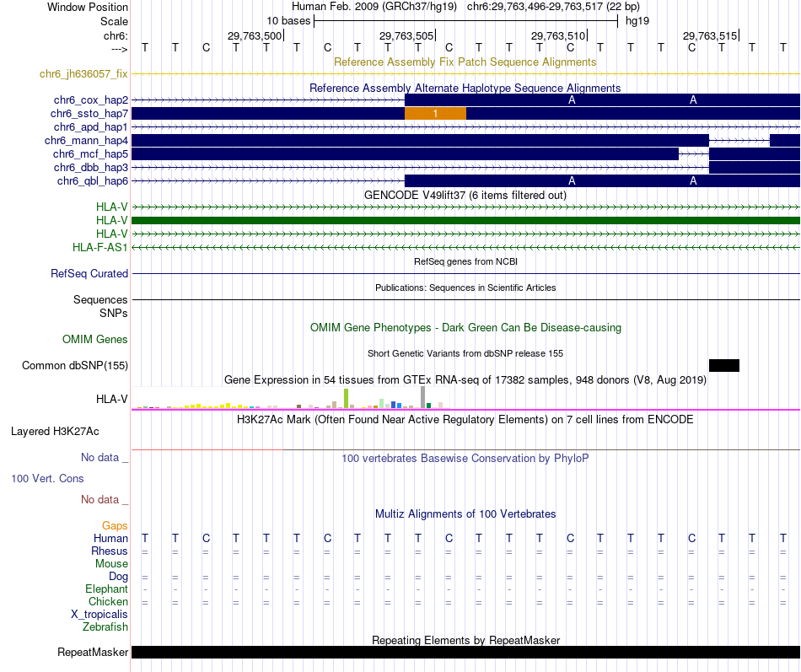
Task: Open the chr6_ssto_hap7 alignment label
Action: coord(89,114)
